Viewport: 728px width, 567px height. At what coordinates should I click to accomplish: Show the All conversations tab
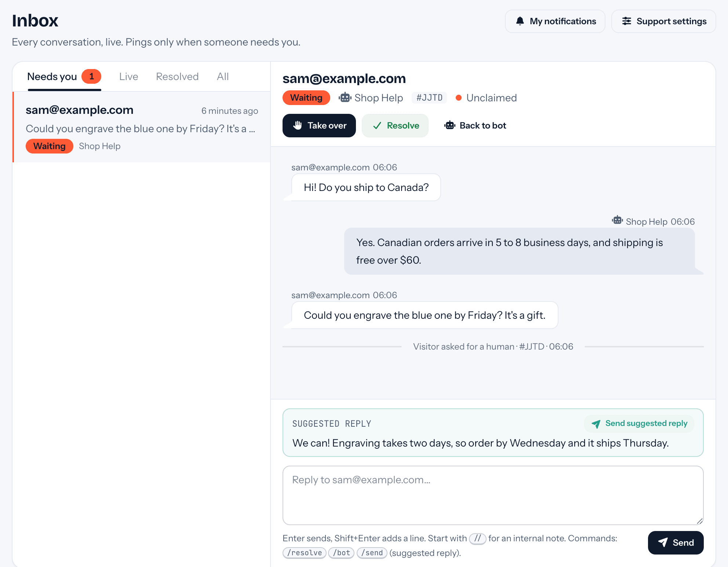pyautogui.click(x=223, y=77)
